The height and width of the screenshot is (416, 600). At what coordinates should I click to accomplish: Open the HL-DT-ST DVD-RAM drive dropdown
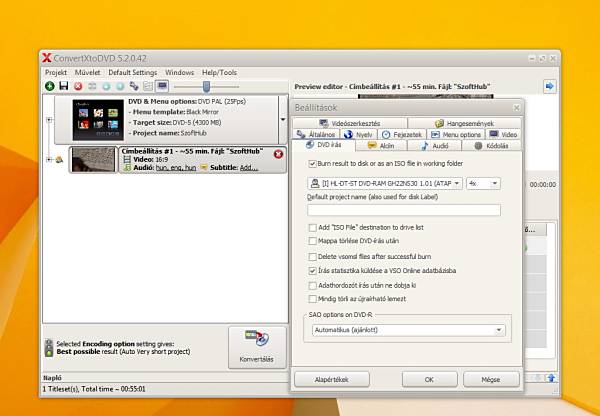point(385,184)
